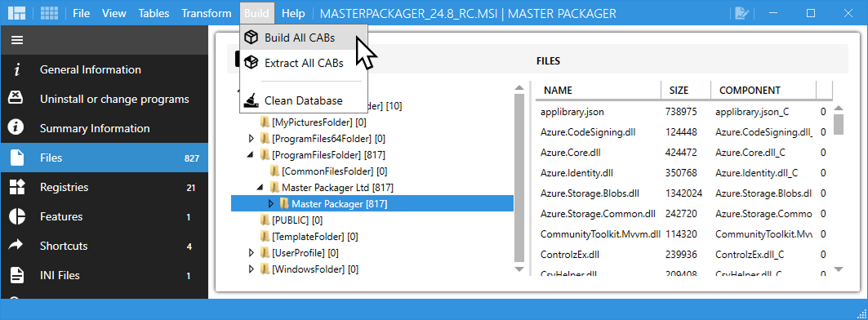Click the INI Files document icon

tap(17, 275)
